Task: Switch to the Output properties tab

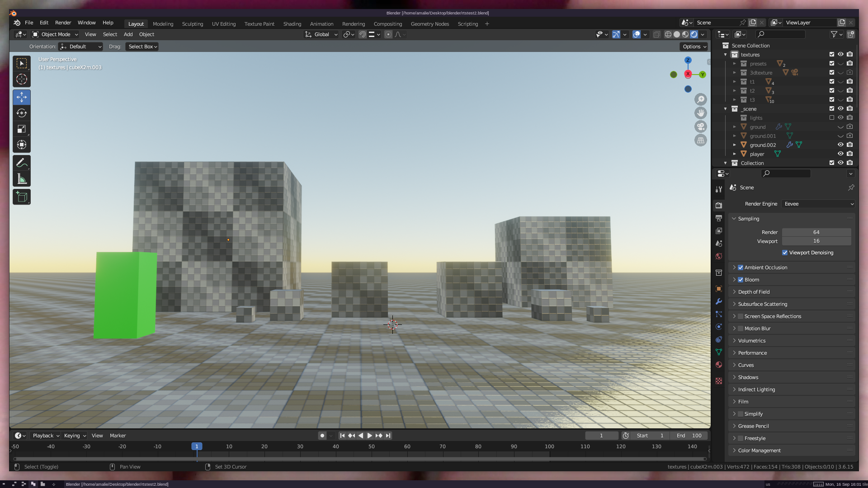Action: click(x=719, y=218)
